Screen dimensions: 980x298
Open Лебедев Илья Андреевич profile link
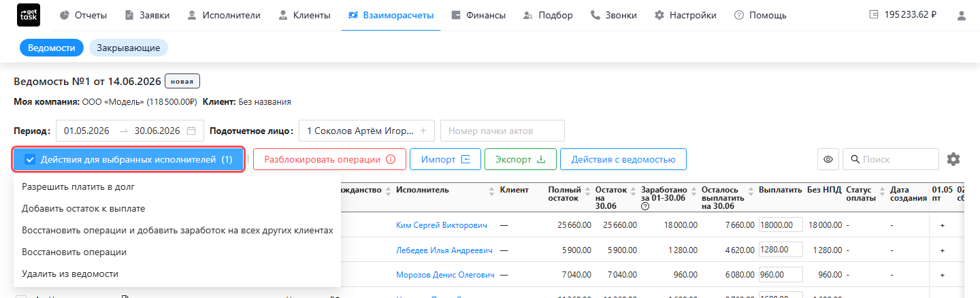(x=444, y=250)
